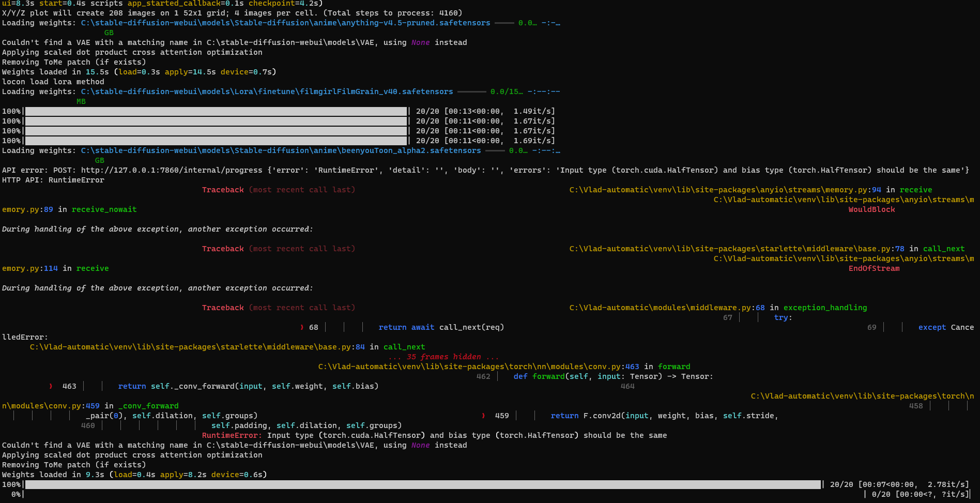Click the locon load lora method line
The height and width of the screenshot is (503, 980).
click(53, 82)
